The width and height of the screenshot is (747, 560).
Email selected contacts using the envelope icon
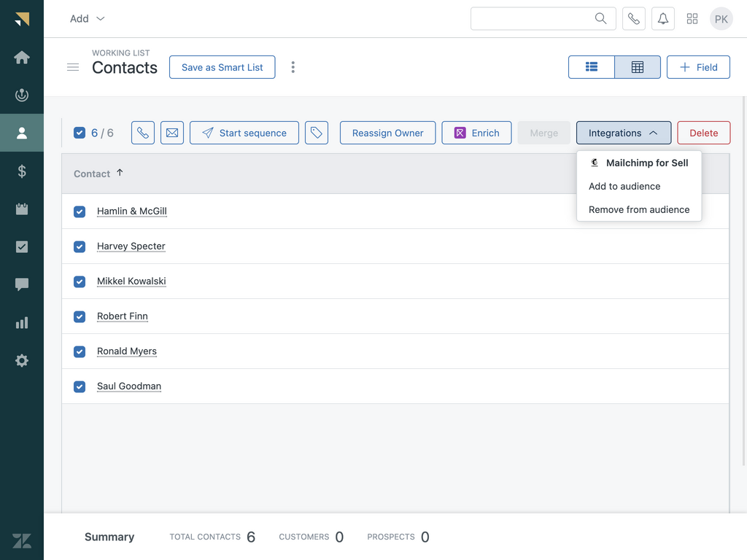point(172,133)
